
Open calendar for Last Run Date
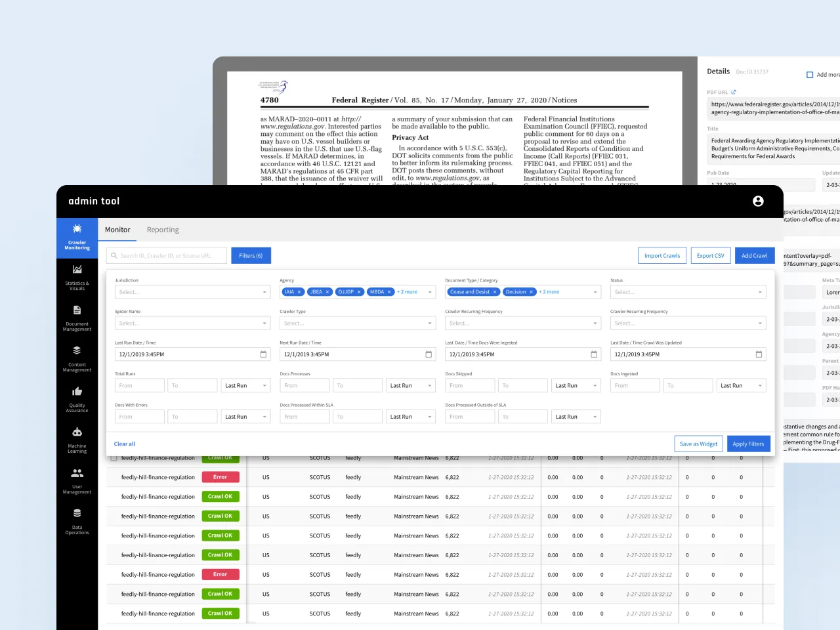click(263, 354)
